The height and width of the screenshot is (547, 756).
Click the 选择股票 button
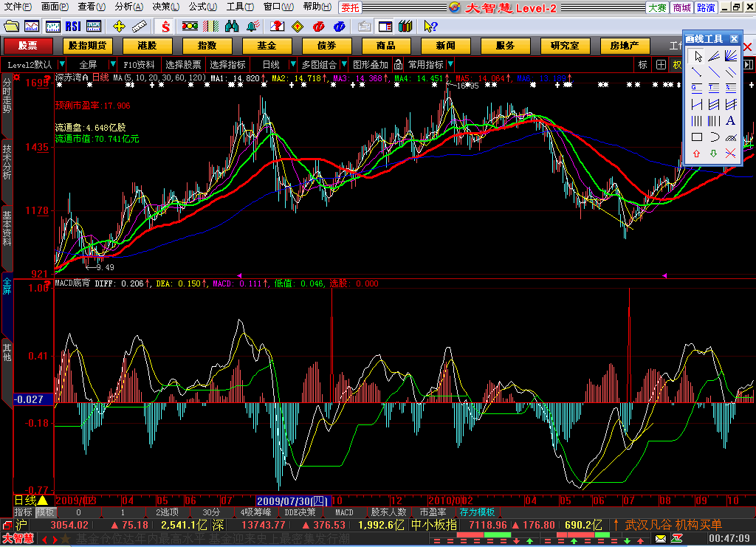[x=183, y=64]
